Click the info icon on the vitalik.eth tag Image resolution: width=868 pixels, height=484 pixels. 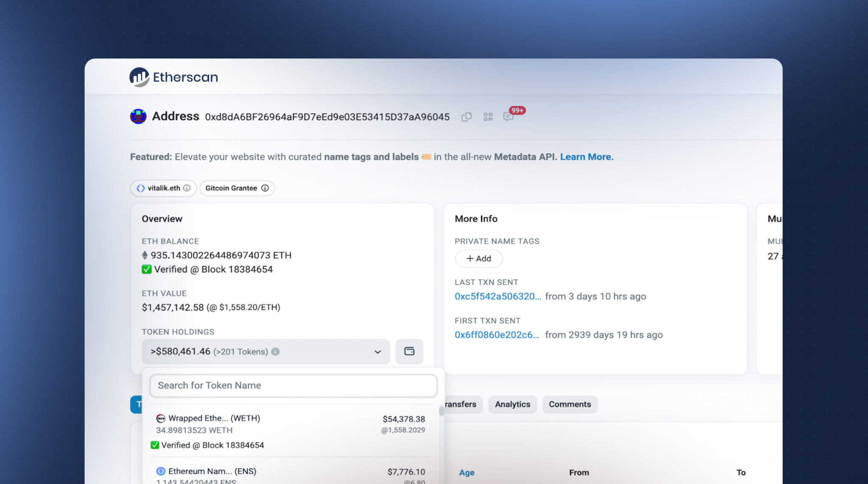(x=188, y=188)
